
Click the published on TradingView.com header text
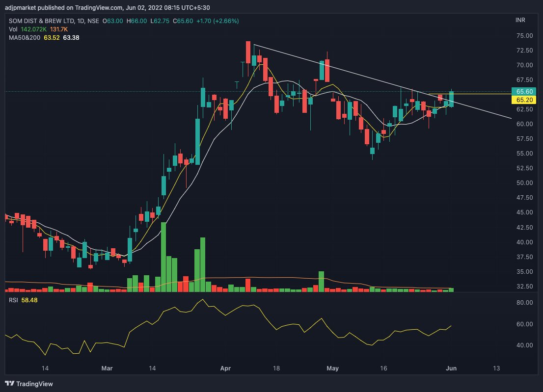point(108,8)
